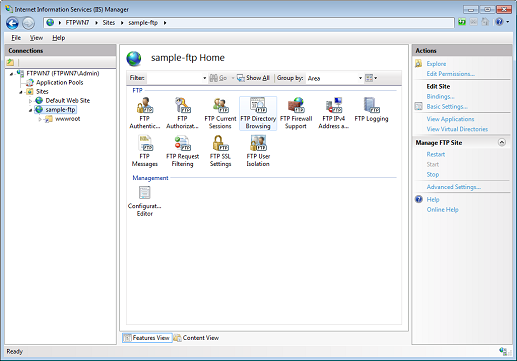Collapse the FTPWN7 server node
Viewport: 517px width, 361px height.
coord(11,74)
